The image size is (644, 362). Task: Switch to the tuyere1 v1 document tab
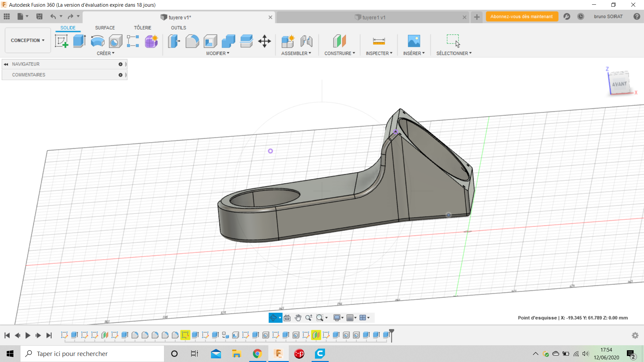(x=373, y=17)
